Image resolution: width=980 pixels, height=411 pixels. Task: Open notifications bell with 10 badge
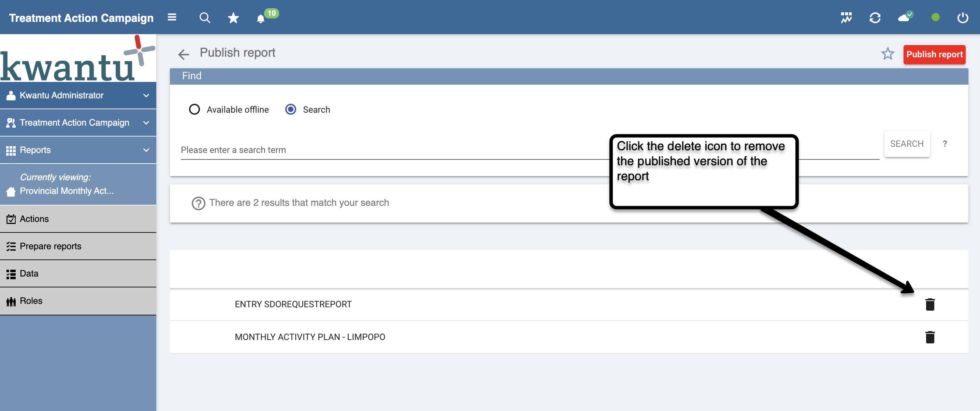pyautogui.click(x=261, y=18)
